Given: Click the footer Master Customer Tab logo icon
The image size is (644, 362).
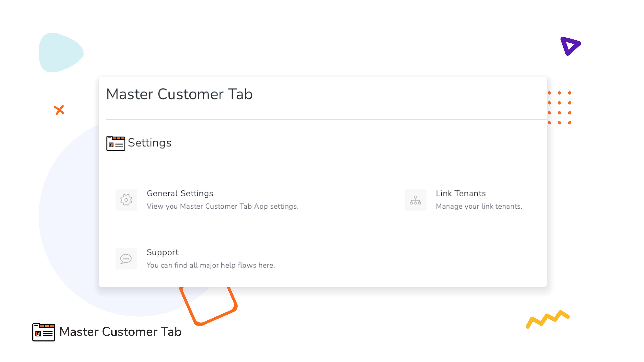Looking at the screenshot, I should (x=44, y=332).
